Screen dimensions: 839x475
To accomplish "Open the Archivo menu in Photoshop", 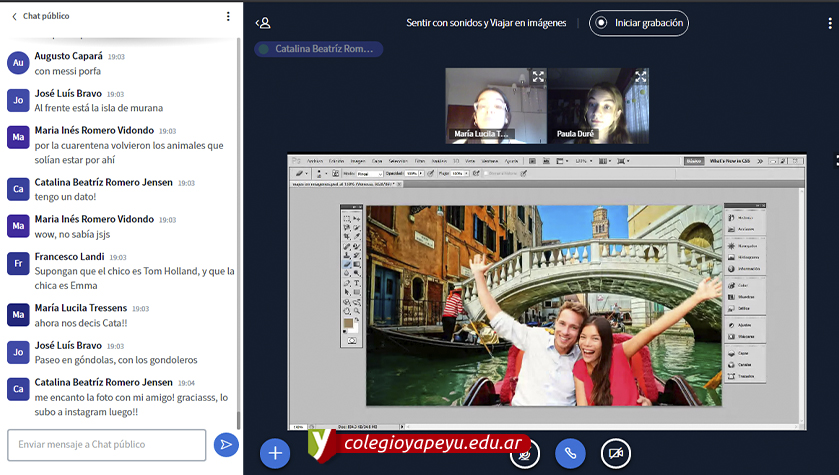I will click(x=315, y=161).
